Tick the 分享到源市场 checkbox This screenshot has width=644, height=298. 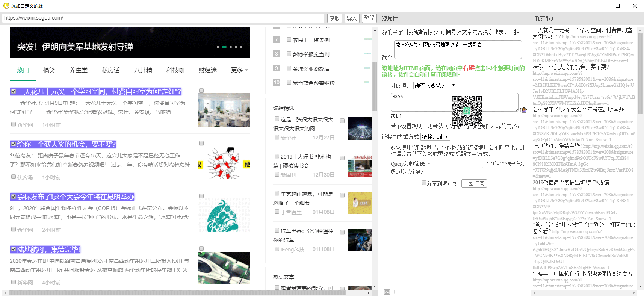424,183
